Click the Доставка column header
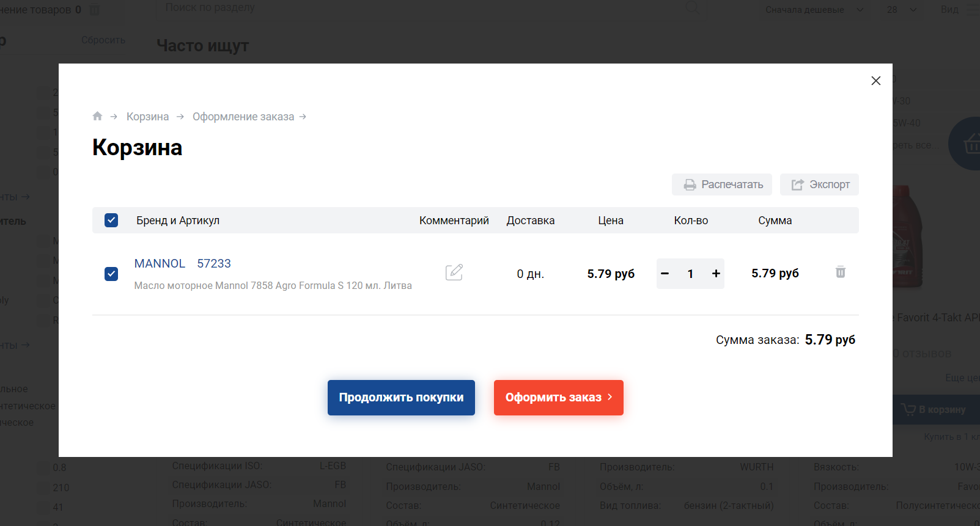980x526 pixels. click(x=531, y=221)
